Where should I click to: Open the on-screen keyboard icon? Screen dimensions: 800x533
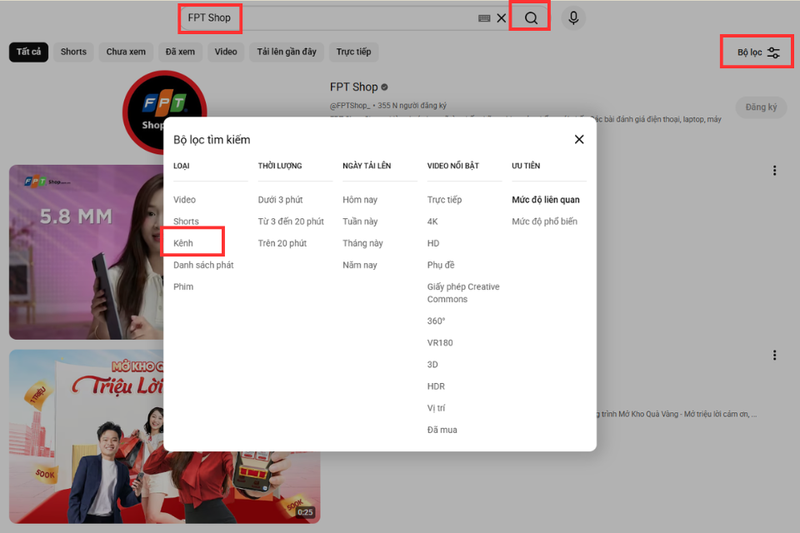[x=484, y=18]
